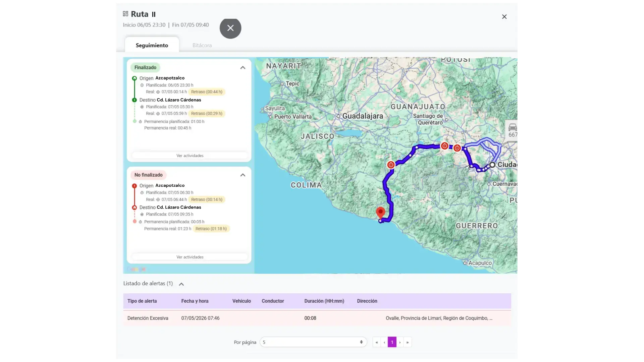The image size is (644, 362).
Task: Go to previous alerts page
Action: pos(384,342)
